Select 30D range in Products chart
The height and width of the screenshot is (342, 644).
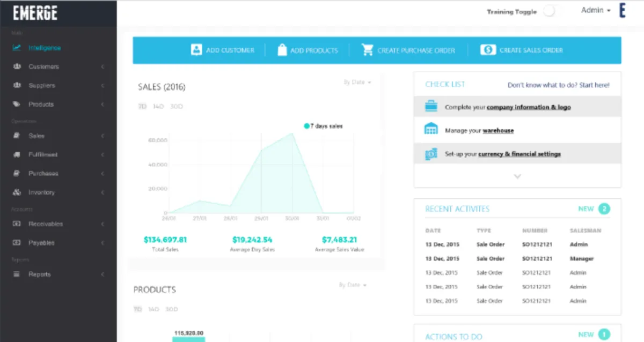point(172,309)
